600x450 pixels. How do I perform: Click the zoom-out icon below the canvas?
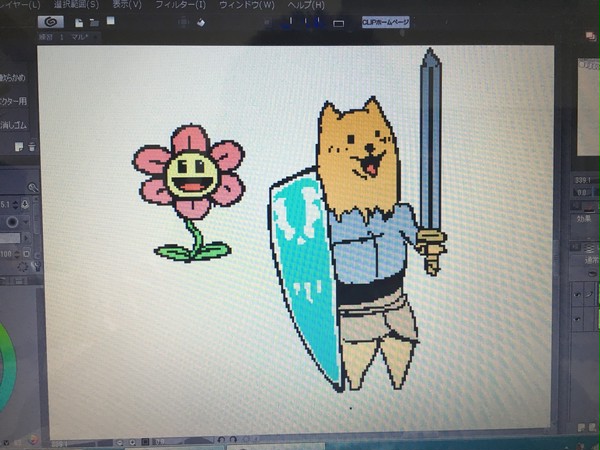tap(120, 442)
